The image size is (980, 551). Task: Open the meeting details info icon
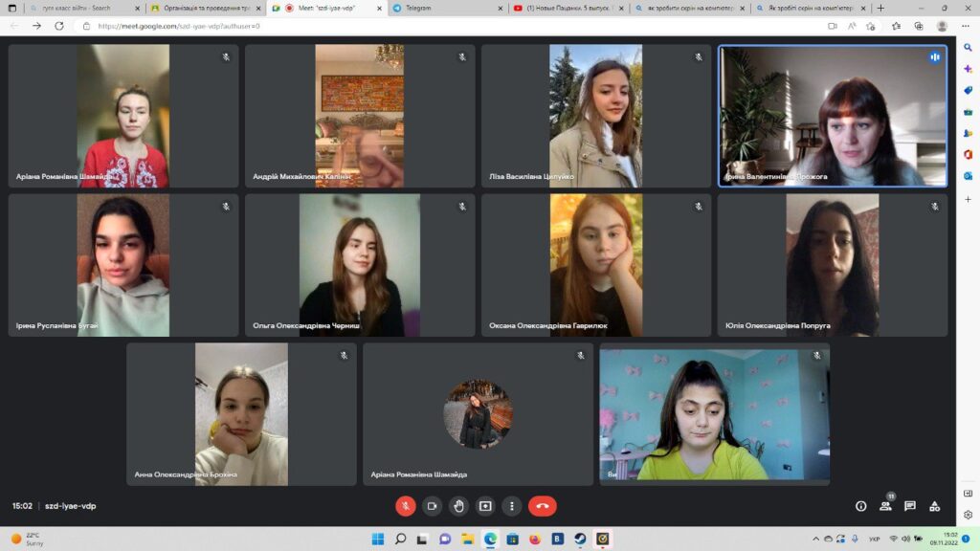[x=860, y=506]
